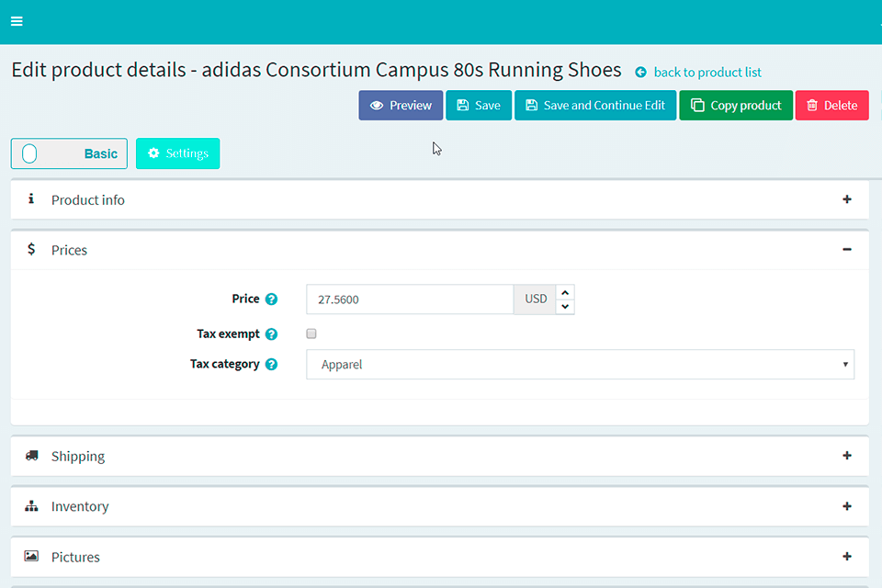Click the Tax category help icon

[x=271, y=365]
